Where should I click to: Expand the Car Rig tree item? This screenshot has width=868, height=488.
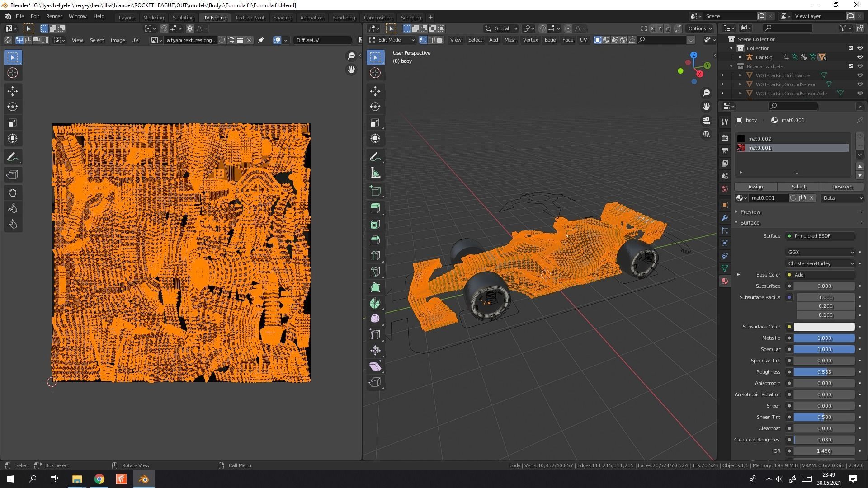pos(740,57)
